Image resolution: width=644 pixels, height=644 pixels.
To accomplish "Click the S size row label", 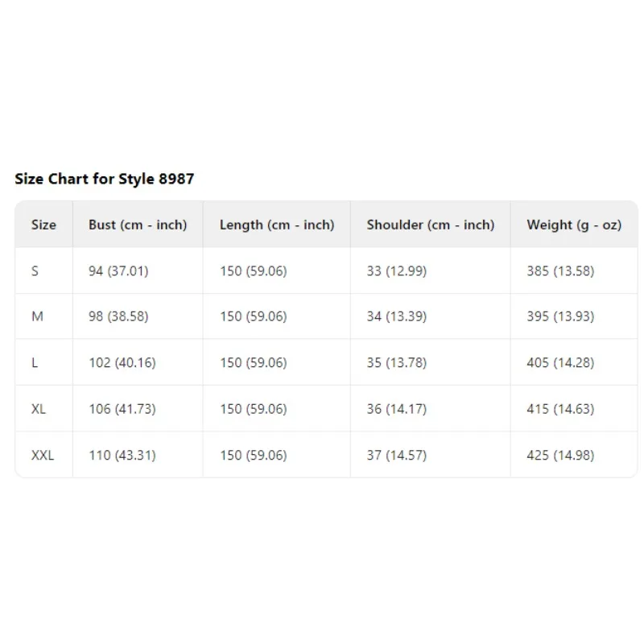I will [35, 271].
